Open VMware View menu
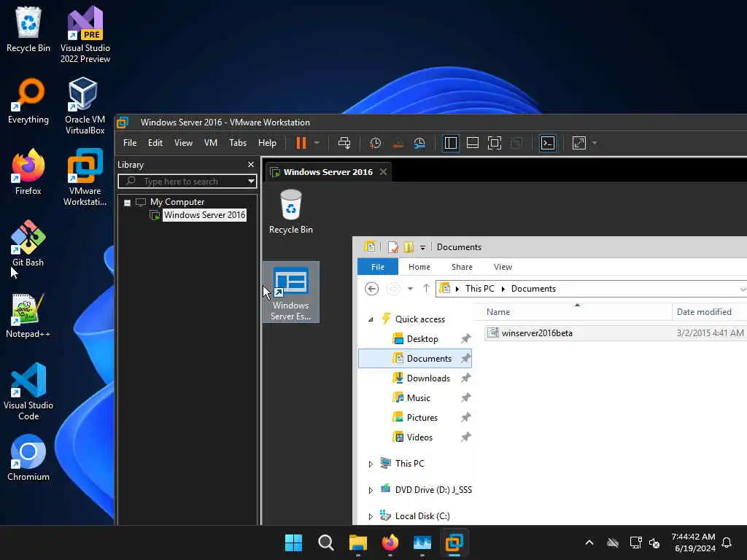Viewport: 747px width, 560px height. pyautogui.click(x=183, y=143)
